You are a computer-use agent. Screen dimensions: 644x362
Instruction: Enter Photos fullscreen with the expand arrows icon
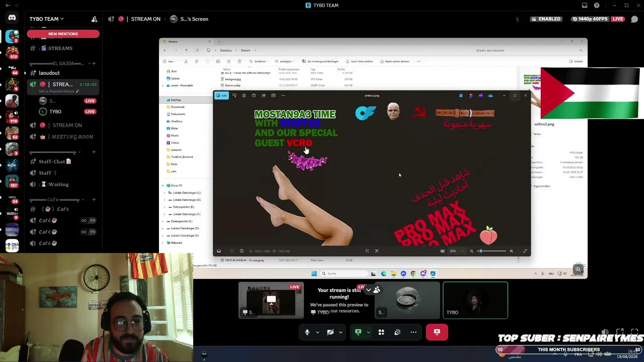tap(525, 251)
